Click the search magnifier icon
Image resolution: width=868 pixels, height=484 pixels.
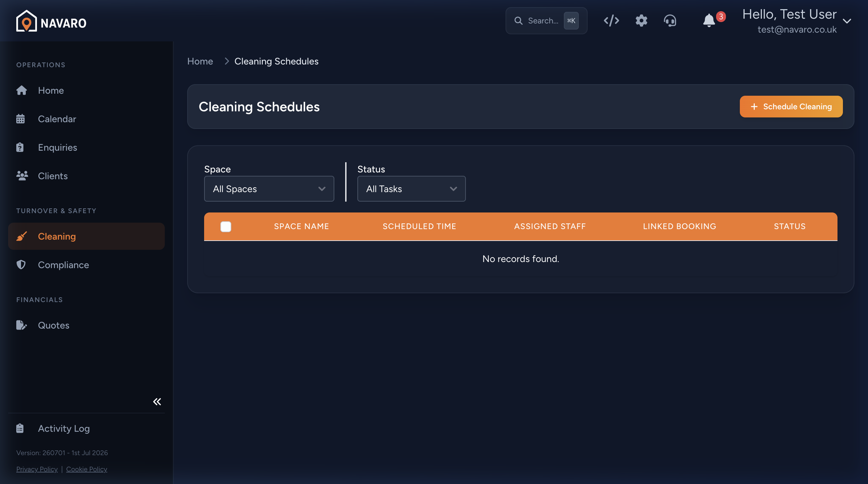518,21
